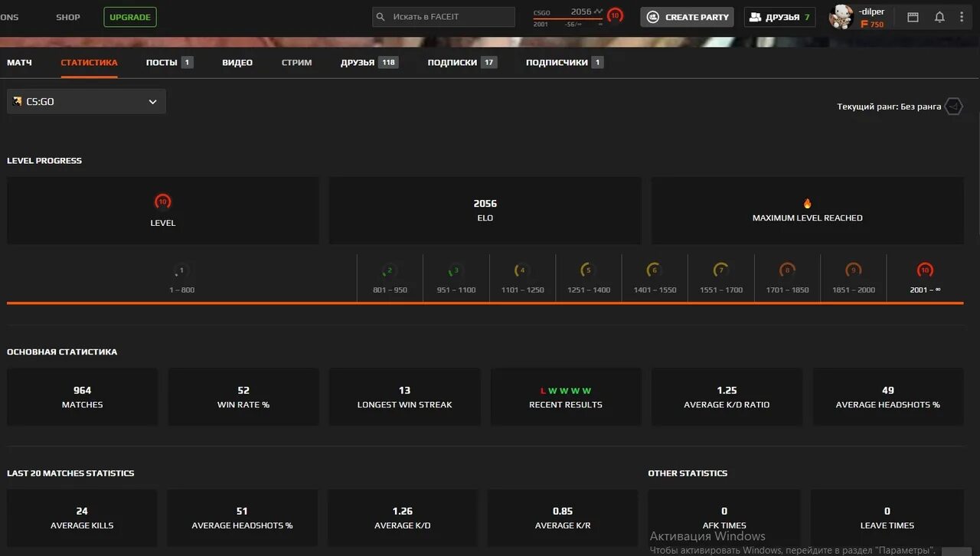Screen dimensions: 980x556
Task: Open the МАТЧ tab
Action: point(19,62)
